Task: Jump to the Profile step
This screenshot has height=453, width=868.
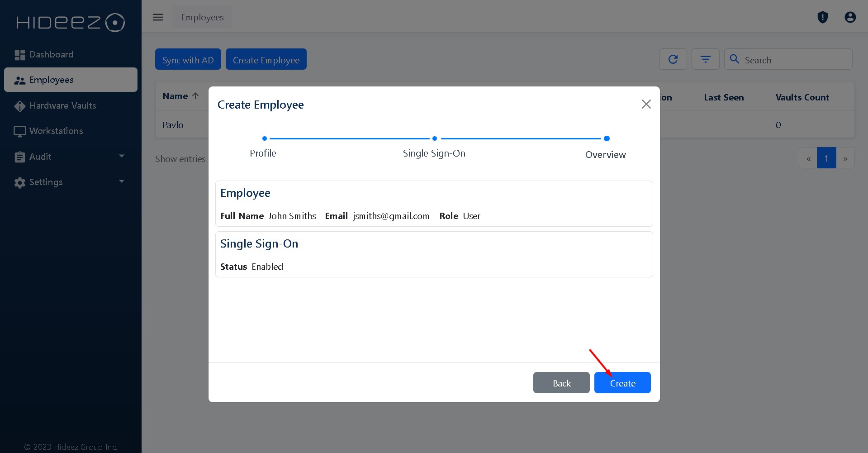Action: 264,138
